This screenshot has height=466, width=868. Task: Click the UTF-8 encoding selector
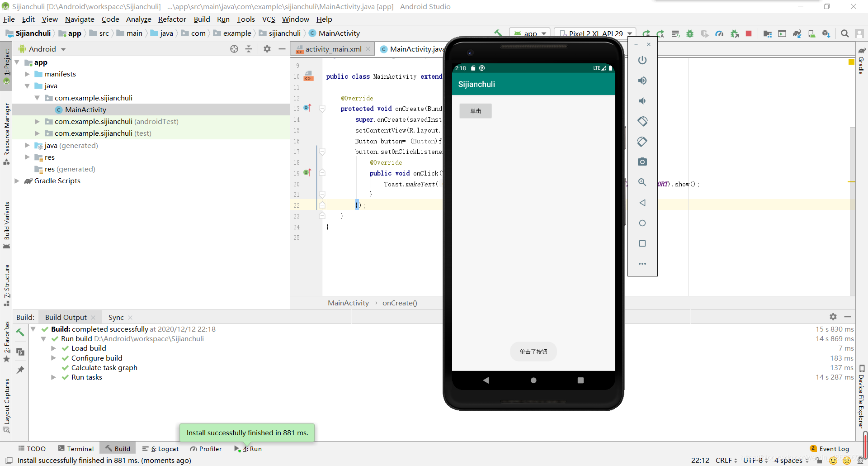[755, 461]
